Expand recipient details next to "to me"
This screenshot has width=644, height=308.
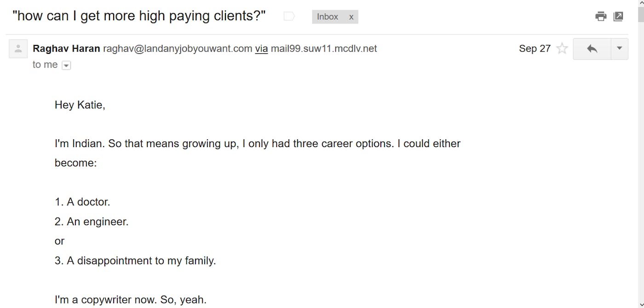(66, 66)
